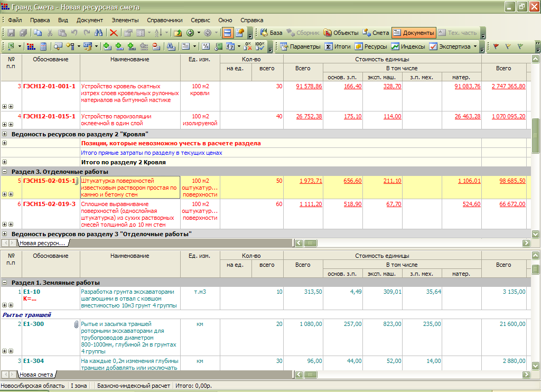Open the Экспертиза dropdown arrow

pos(474,46)
